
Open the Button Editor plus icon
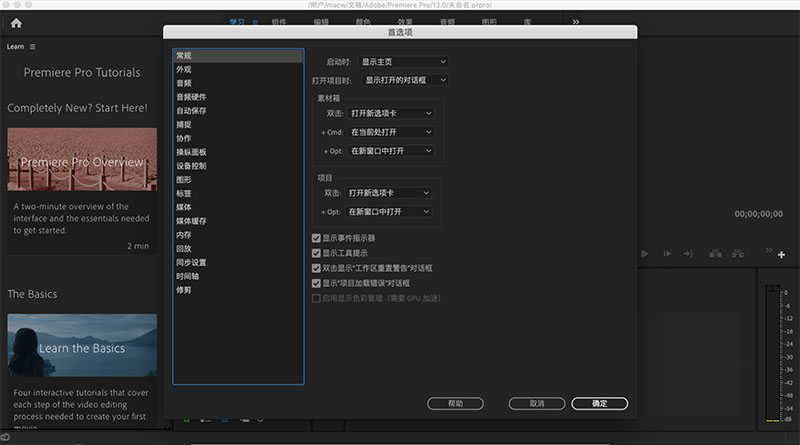781,254
